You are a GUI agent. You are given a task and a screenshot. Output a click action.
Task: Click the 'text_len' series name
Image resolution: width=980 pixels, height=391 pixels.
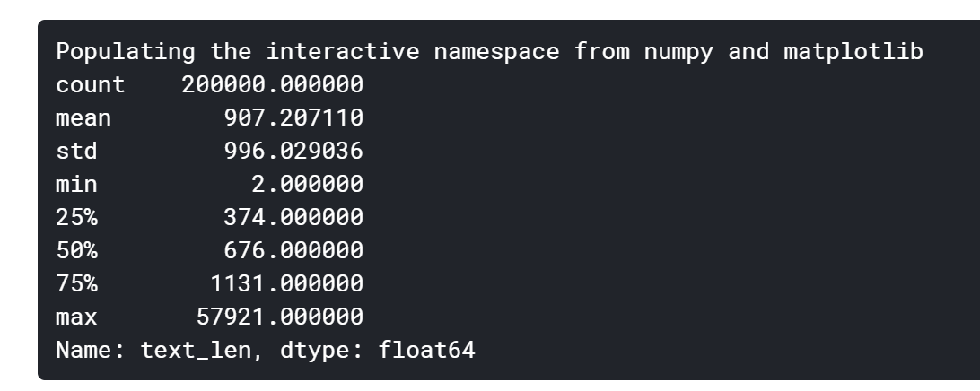196,350
